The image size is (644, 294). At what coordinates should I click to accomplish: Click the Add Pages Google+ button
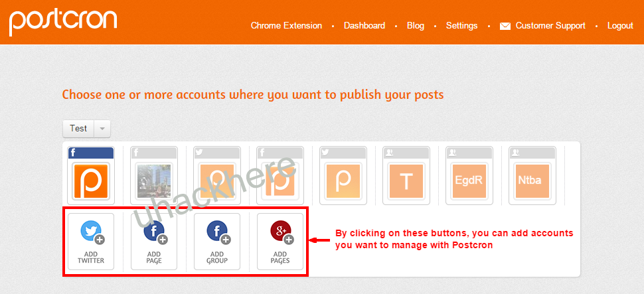(280, 242)
